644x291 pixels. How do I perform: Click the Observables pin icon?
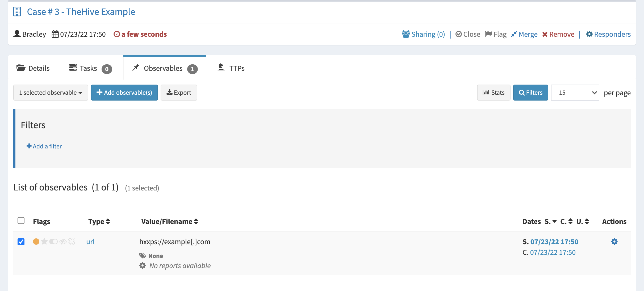136,68
